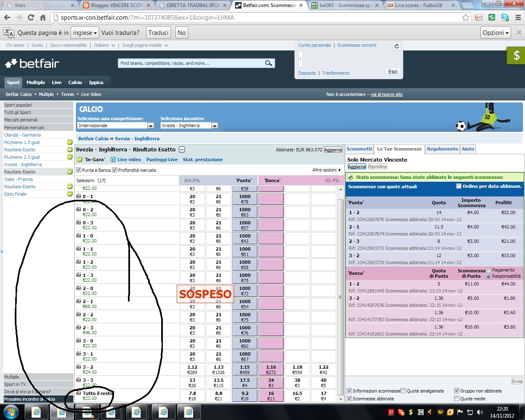This screenshot has width=525, height=420.
Task: Click the Tutto il resto lay 16 cell
Action: (271, 396)
